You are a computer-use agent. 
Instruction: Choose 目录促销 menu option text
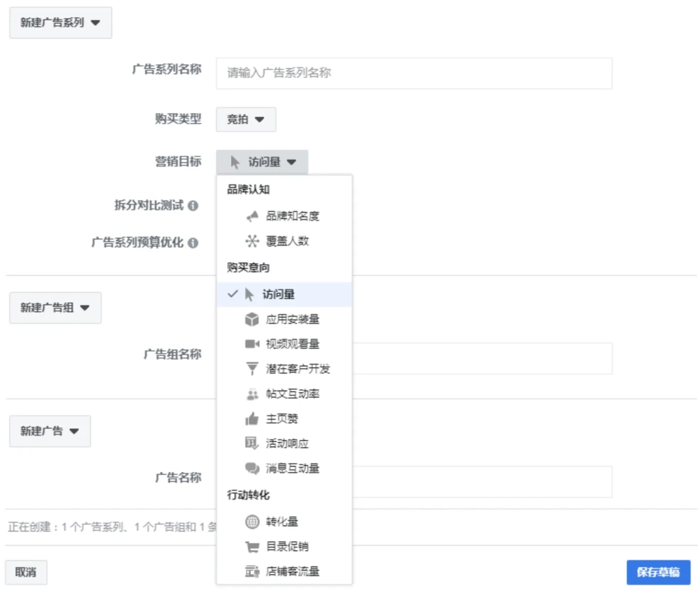(288, 547)
